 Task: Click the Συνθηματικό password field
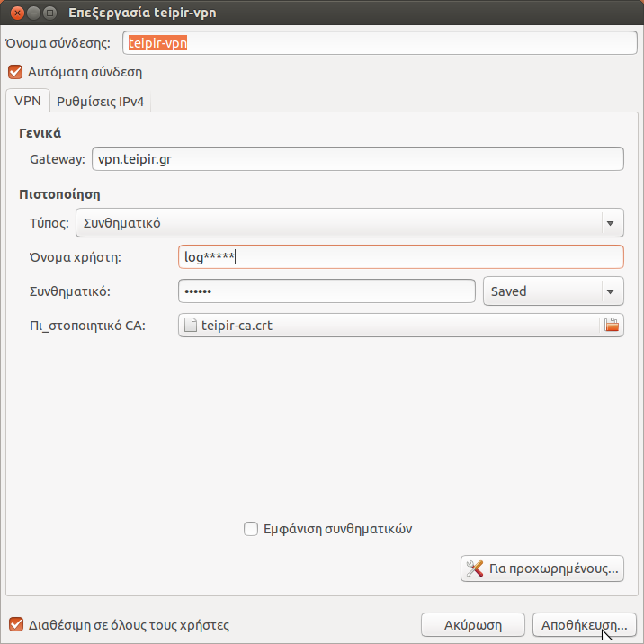click(326, 291)
